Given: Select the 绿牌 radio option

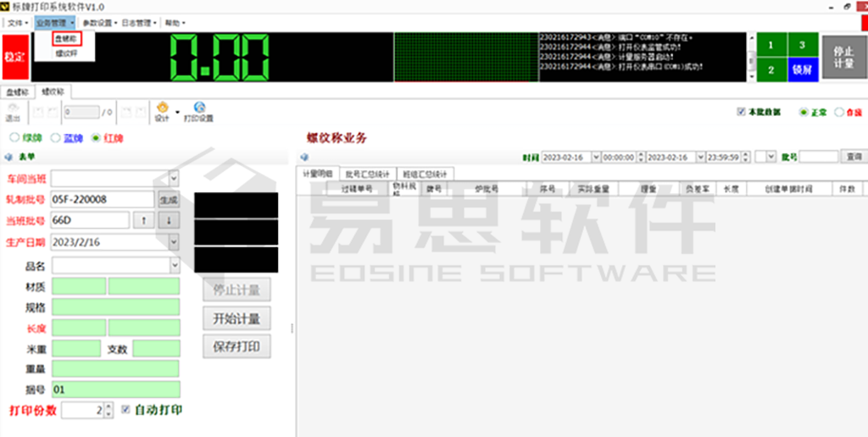Looking at the screenshot, I should coord(14,138).
